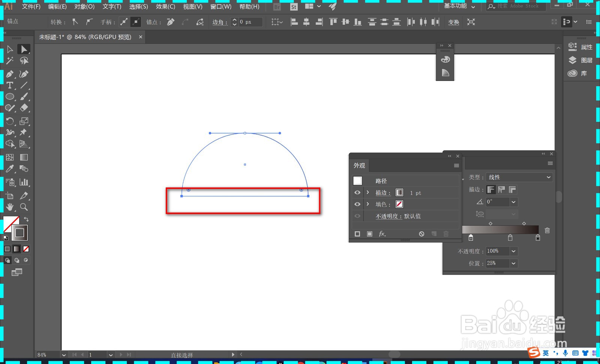This screenshot has height=364, width=600.
Task: Open the 窗口(W) menu
Action: pos(221,7)
